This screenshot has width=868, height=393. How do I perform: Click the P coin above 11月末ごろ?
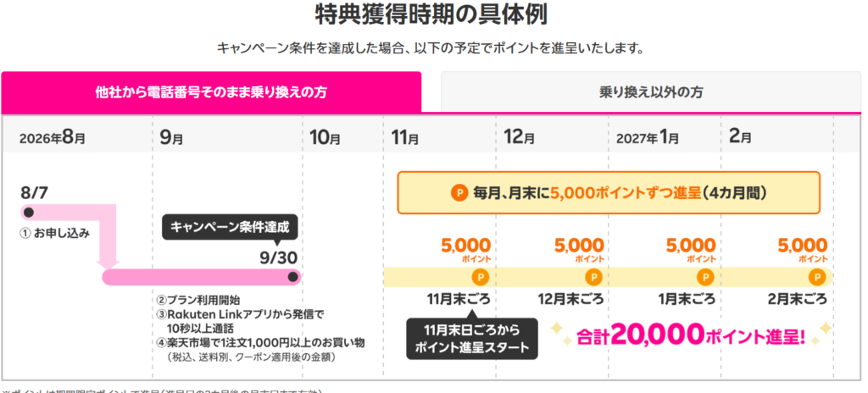click(479, 277)
